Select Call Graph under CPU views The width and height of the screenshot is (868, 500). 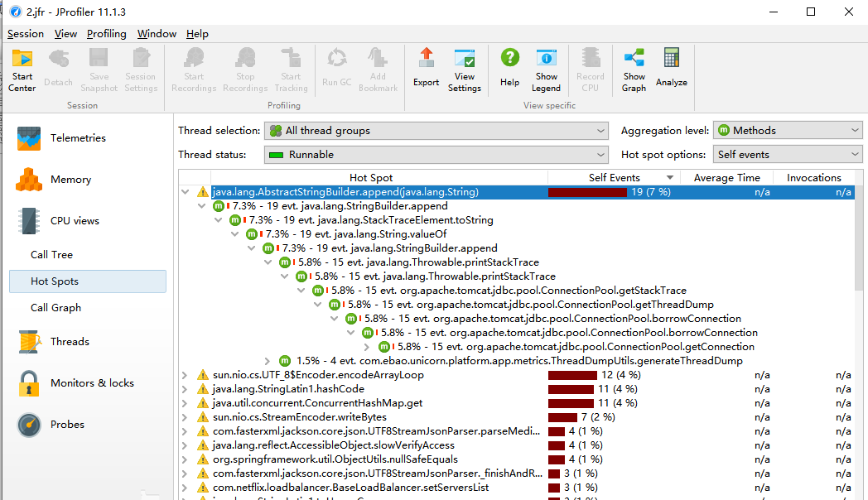click(55, 308)
